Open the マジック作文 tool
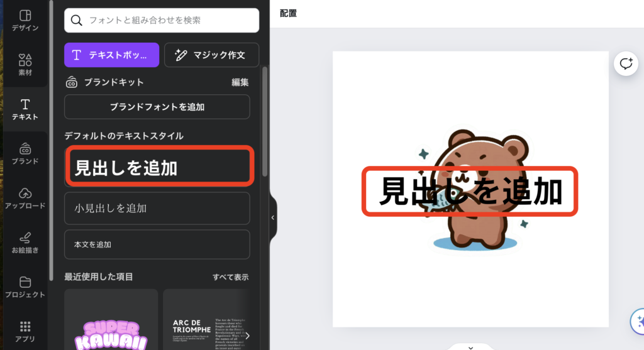The image size is (644, 350). tap(213, 55)
